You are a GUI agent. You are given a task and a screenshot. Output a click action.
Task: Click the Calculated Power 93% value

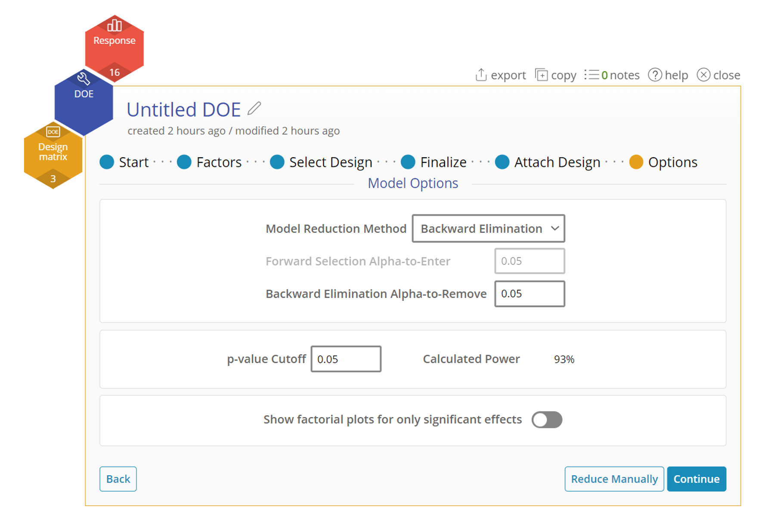click(x=564, y=359)
